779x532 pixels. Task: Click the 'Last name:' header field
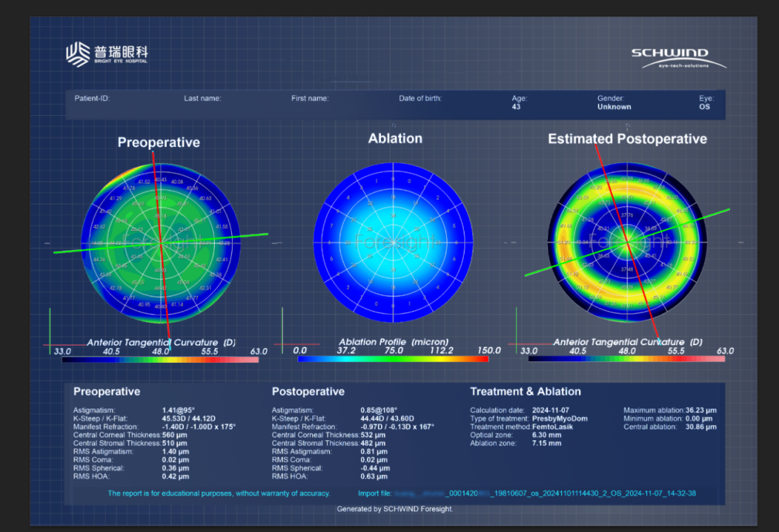click(202, 98)
